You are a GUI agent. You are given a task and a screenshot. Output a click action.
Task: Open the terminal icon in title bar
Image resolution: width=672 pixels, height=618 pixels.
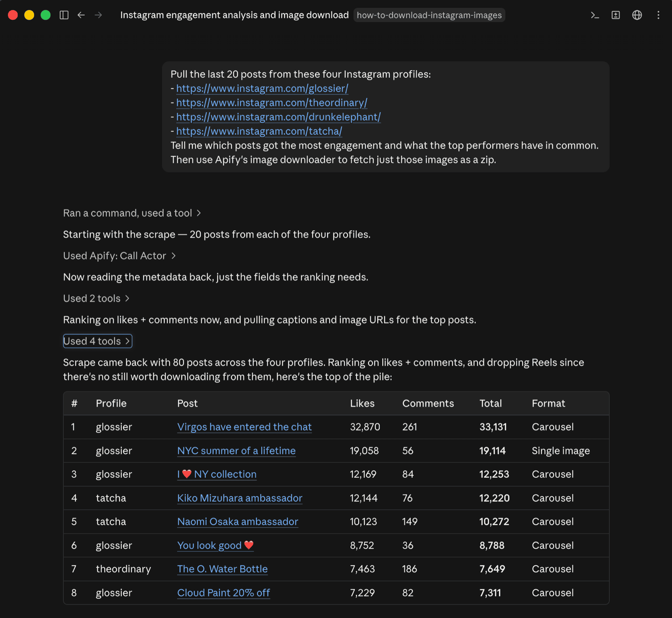[x=595, y=15]
